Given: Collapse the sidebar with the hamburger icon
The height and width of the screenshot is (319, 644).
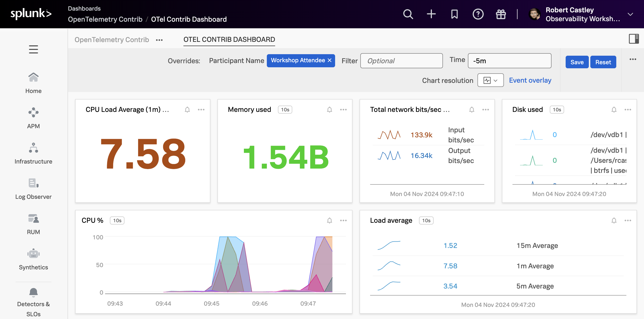Looking at the screenshot, I should 33,49.
